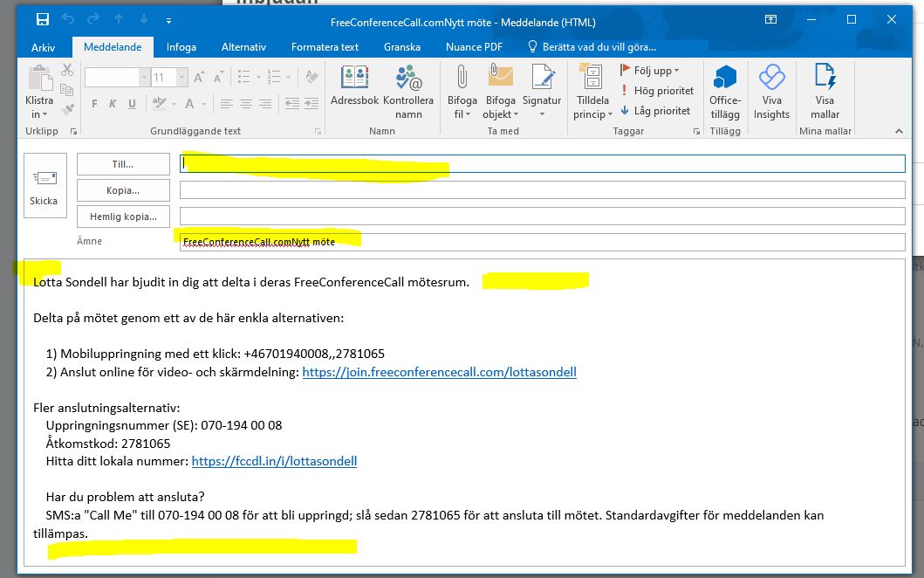
Task: Open the join.freeconferencecall.com/lottasondell link
Action: (439, 372)
